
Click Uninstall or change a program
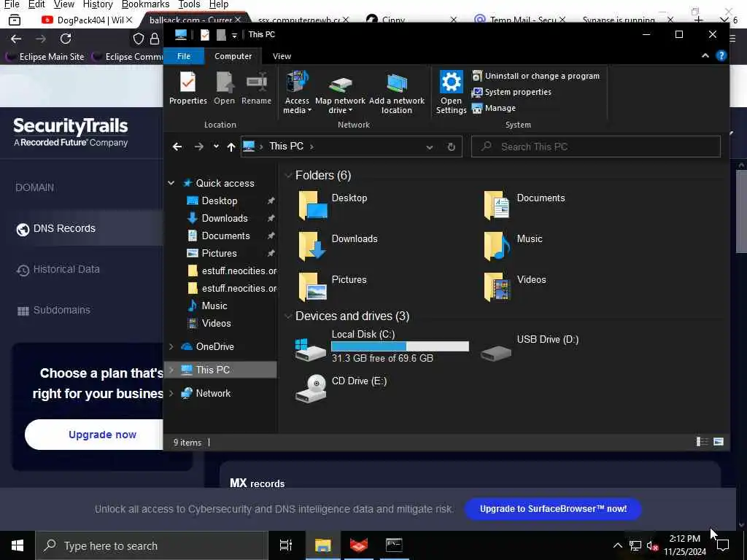[536, 76]
